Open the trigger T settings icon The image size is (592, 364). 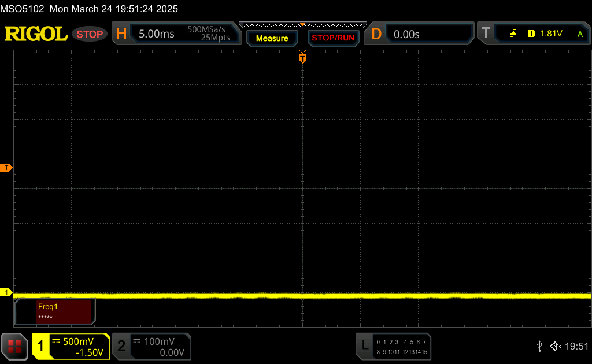click(486, 33)
